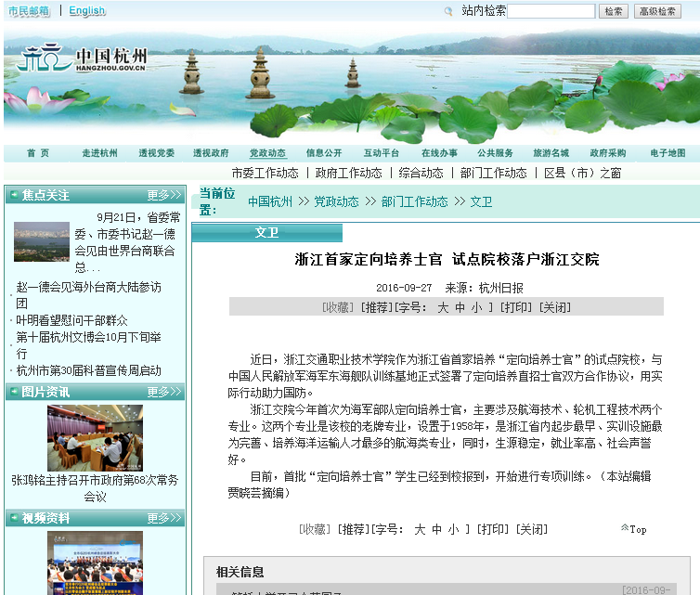700x595 pixels.
Task: Select 区县（市）之窗 in the sub-navigation
Action: coord(582,173)
